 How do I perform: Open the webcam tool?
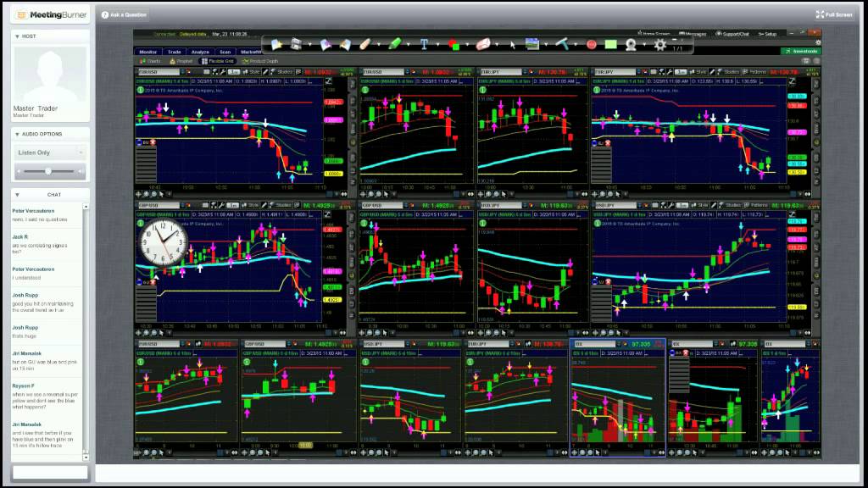[631, 44]
